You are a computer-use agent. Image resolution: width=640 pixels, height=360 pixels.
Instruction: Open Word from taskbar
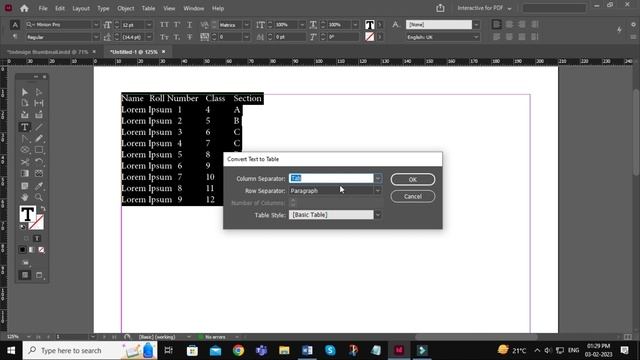coord(307,351)
